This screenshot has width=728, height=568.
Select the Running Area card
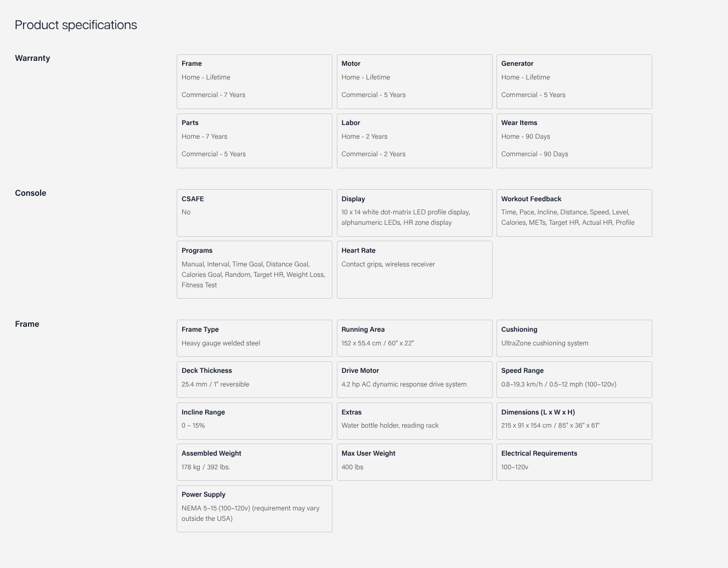coord(414,338)
